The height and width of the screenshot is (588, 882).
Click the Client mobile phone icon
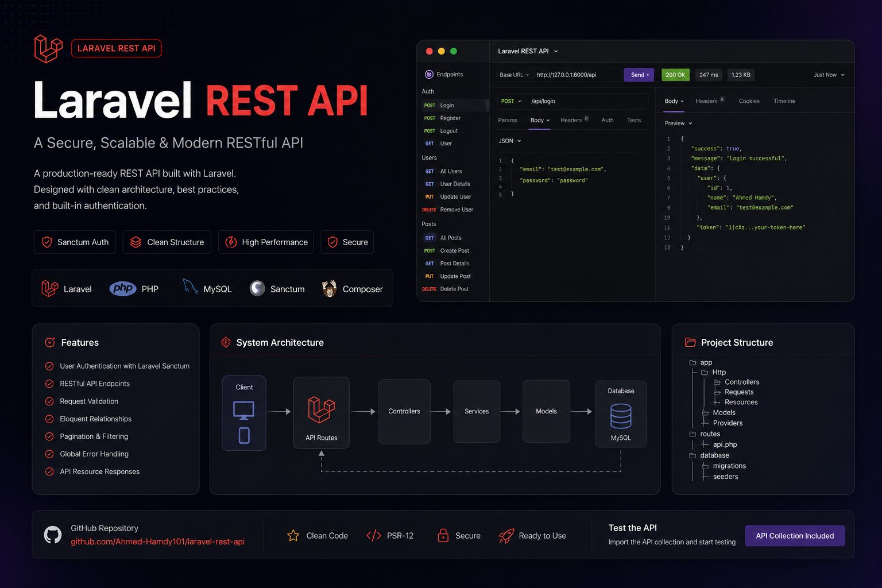(x=244, y=435)
